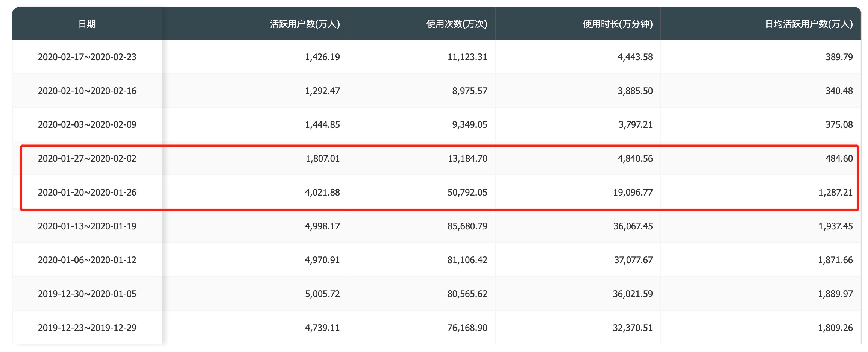The image size is (868, 352).
Task: Click the 日均活跃用户数(万人) column header
Action: coord(809,24)
